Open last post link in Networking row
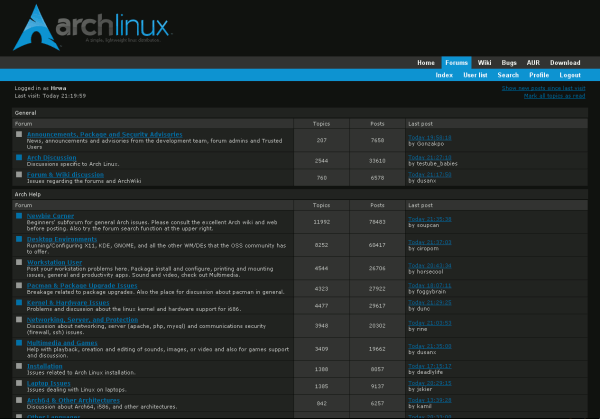 click(x=430, y=323)
